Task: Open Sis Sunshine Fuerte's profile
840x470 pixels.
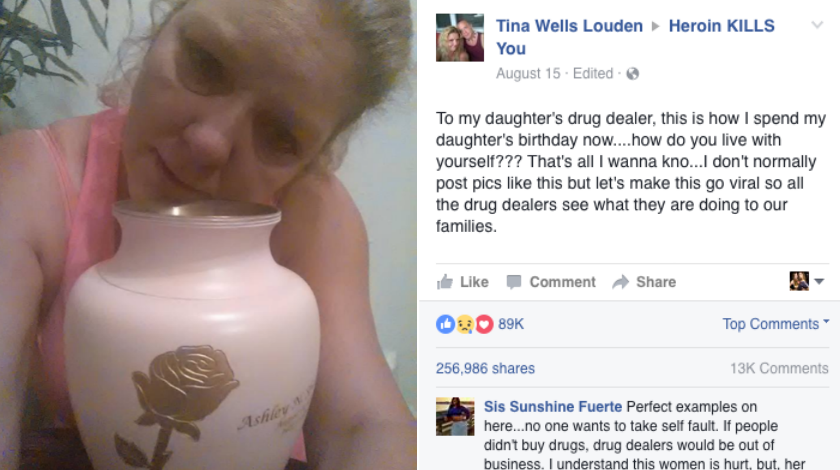Action: 553,407
